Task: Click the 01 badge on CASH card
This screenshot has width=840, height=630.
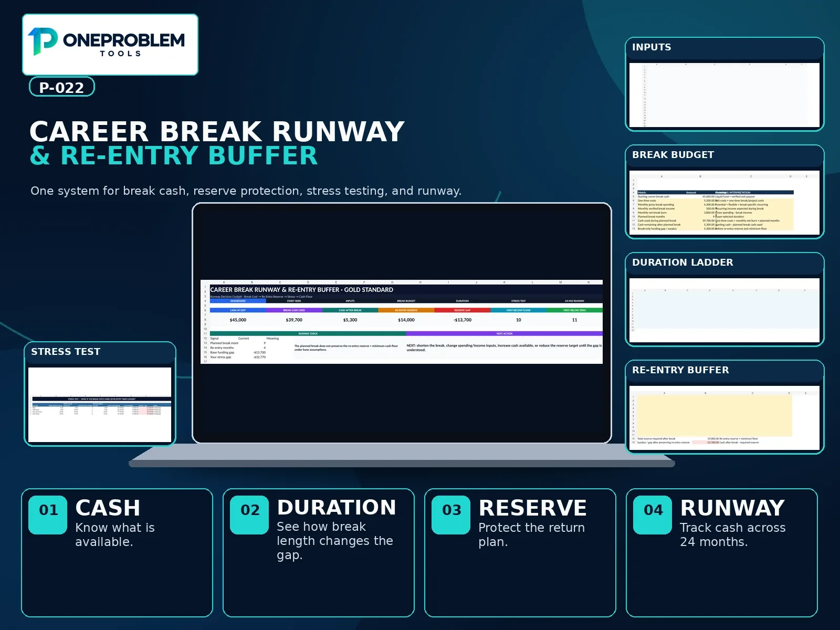Action: coord(48,515)
